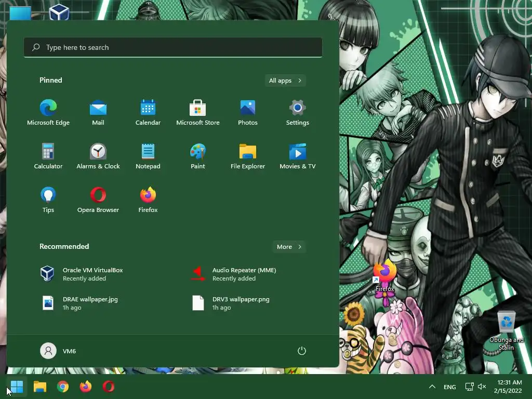Open Microsoft Store
Screen dimensions: 532x399
coord(198,113)
